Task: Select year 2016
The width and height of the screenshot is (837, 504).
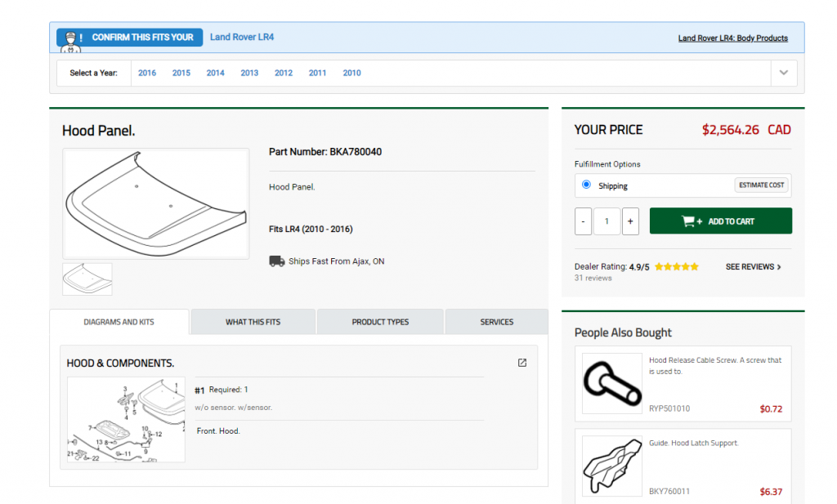Action: (147, 73)
